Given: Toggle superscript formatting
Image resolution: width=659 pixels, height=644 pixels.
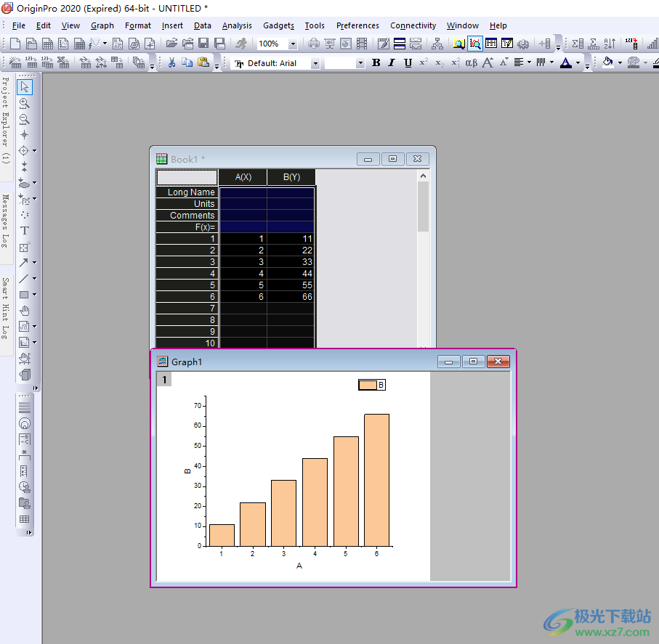Looking at the screenshot, I should pos(424,63).
